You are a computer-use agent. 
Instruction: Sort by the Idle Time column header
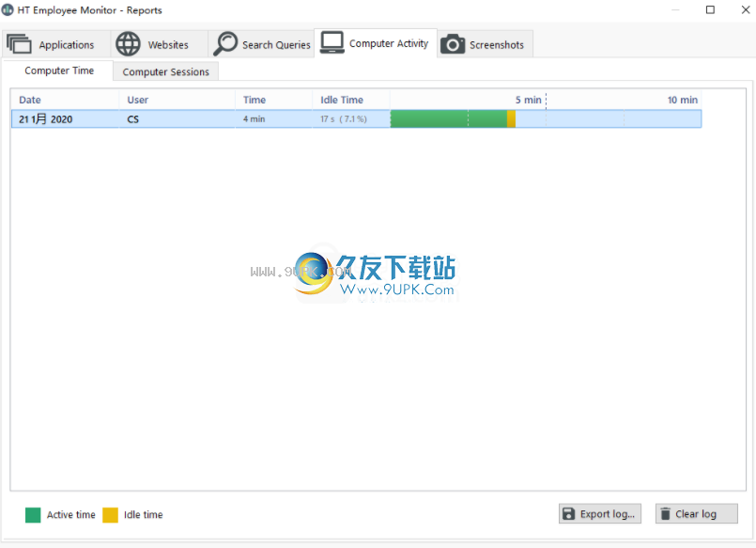[351, 100]
